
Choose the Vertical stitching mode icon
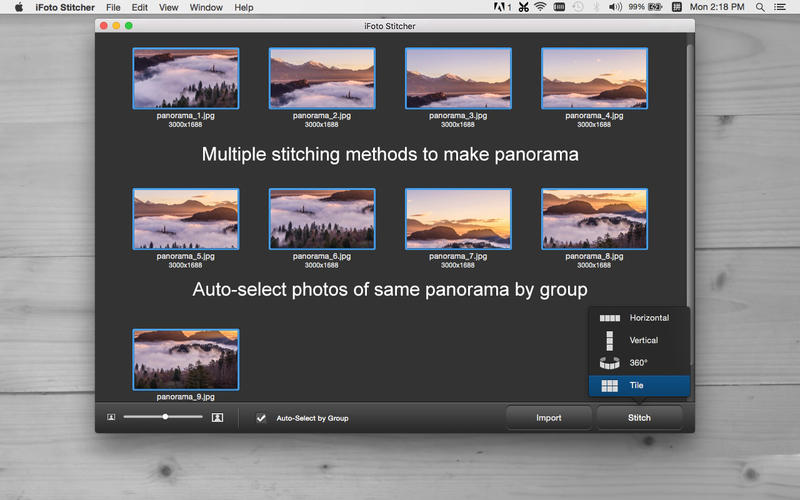pyautogui.click(x=609, y=340)
